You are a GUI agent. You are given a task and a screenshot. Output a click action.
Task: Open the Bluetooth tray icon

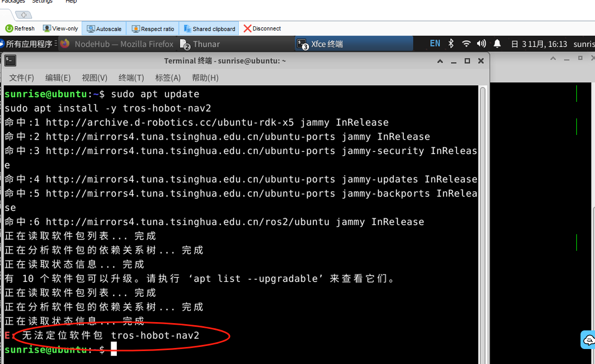(x=451, y=43)
